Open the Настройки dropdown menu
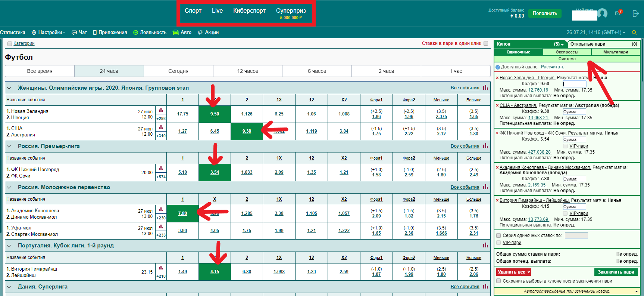This screenshot has width=644, height=296. [x=49, y=33]
